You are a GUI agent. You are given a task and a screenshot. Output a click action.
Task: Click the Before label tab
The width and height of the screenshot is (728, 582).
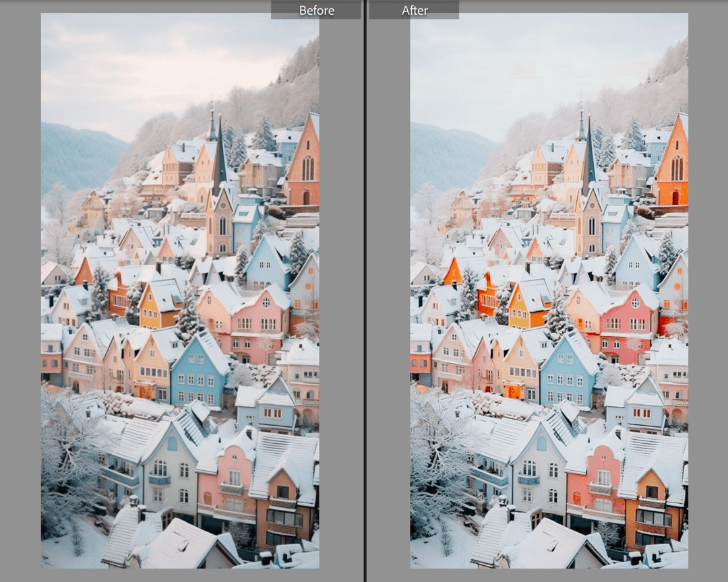pos(316,9)
